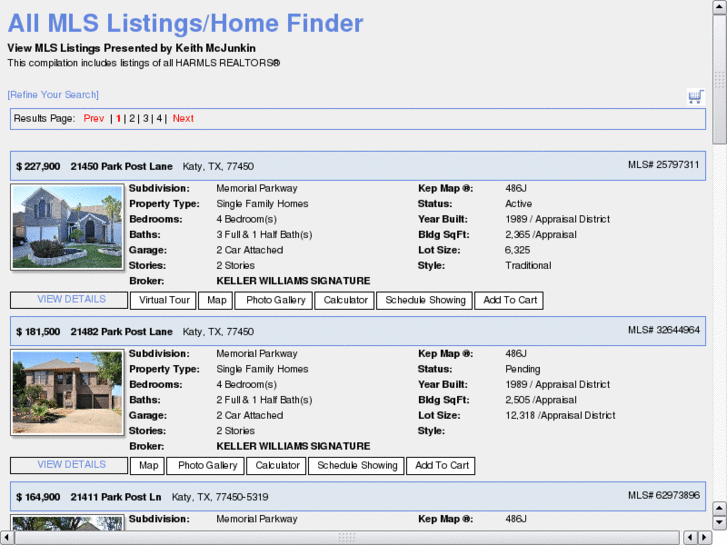Click the $ 227,900 price
This screenshot has width=727, height=545.
(x=38, y=166)
